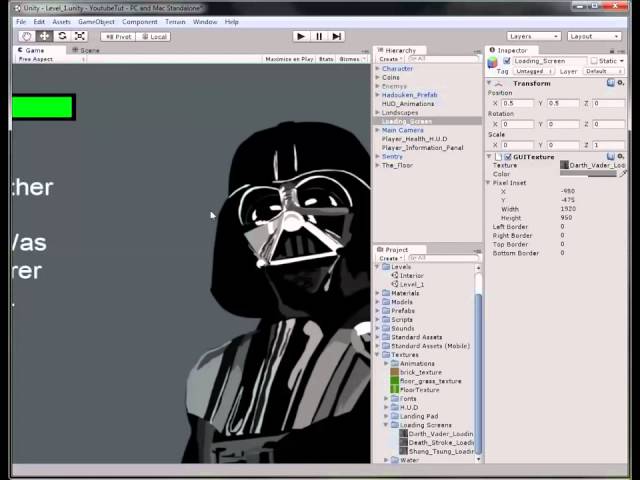Open the Terrain menu
The image size is (640, 480).
point(175,22)
